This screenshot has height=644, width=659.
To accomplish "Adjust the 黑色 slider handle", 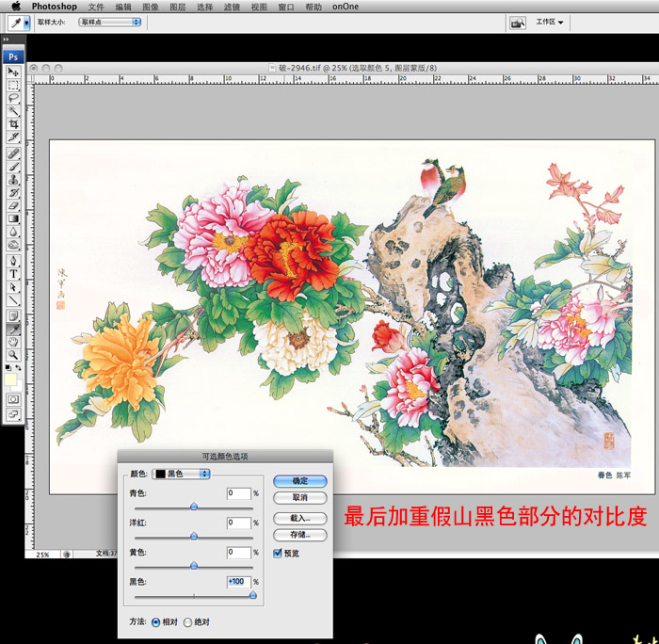I will [252, 594].
